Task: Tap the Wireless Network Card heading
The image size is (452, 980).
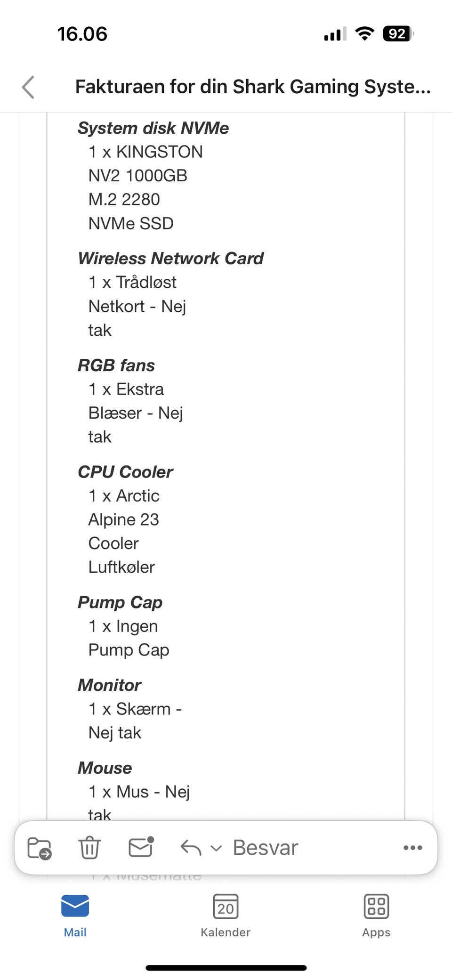Action: tap(171, 259)
